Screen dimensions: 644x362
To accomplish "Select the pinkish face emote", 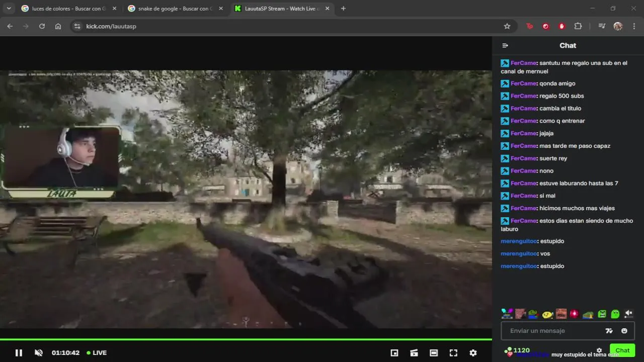I will (x=520, y=314).
